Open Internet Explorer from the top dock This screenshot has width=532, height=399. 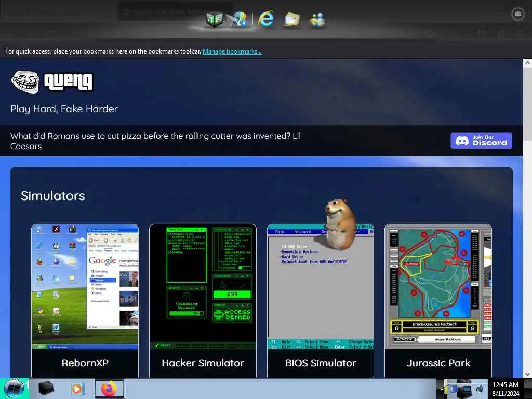coord(265,19)
